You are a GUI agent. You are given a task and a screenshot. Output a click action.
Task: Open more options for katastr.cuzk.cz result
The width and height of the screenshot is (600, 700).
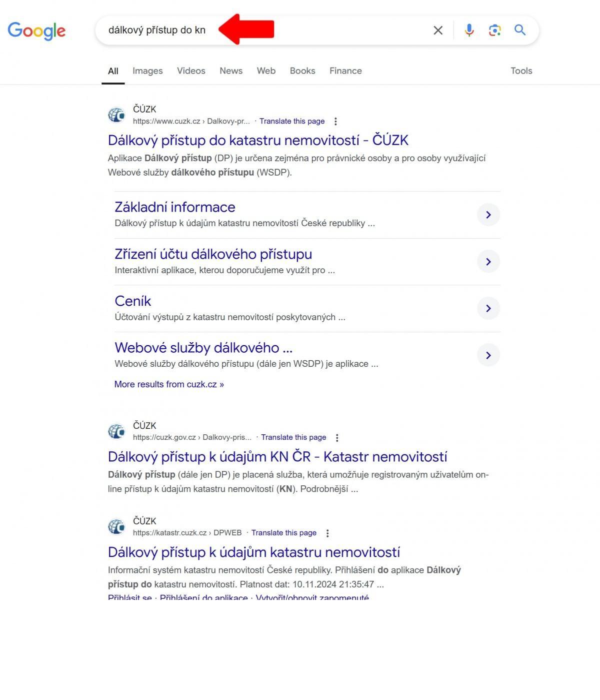(327, 533)
